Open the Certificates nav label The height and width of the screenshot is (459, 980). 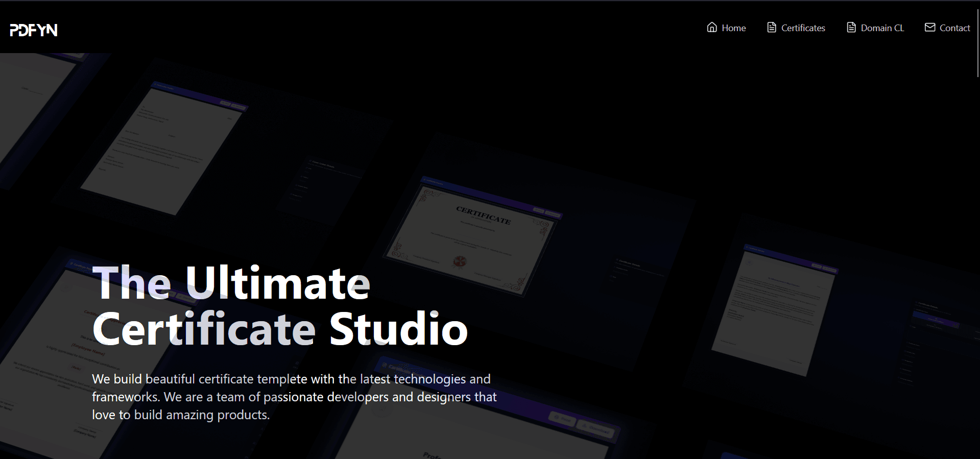[x=803, y=28]
